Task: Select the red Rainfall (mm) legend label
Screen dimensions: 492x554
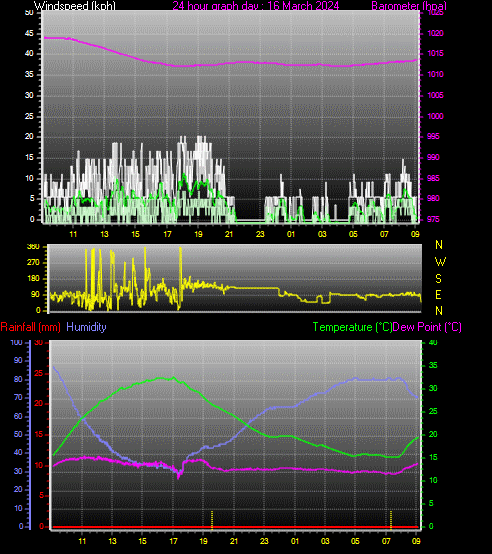Action: tap(30, 327)
